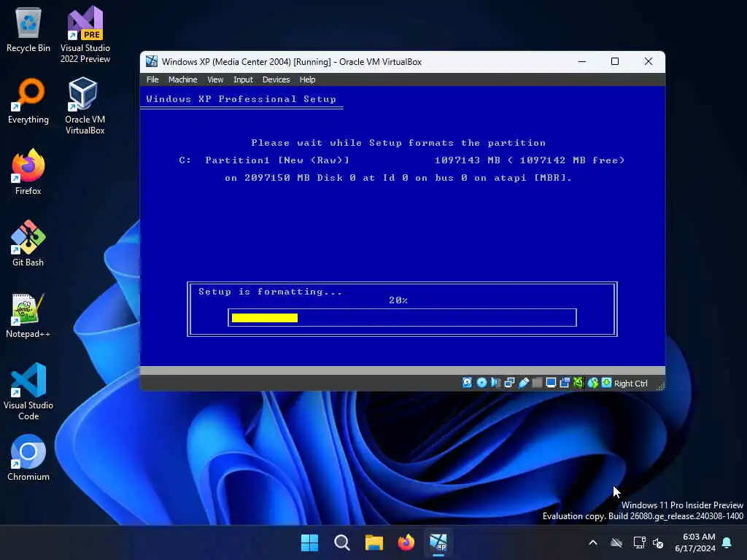Open the Devices menu
The height and width of the screenshot is (560, 747).
point(276,79)
